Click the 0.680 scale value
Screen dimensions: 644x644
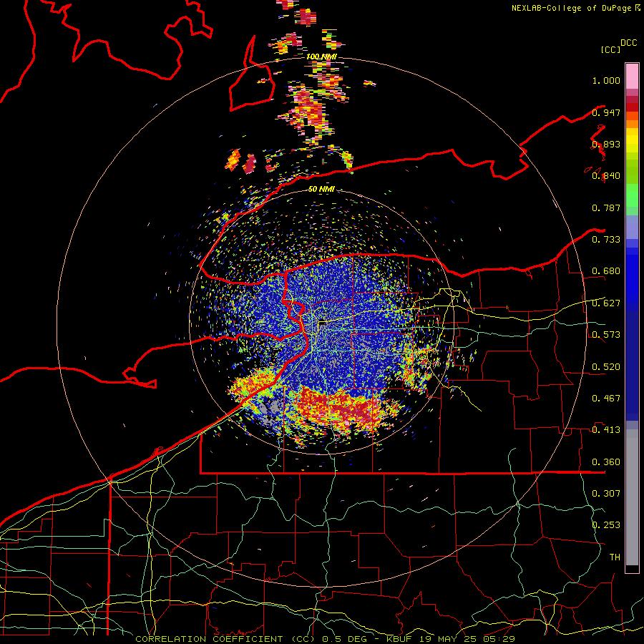(x=606, y=271)
